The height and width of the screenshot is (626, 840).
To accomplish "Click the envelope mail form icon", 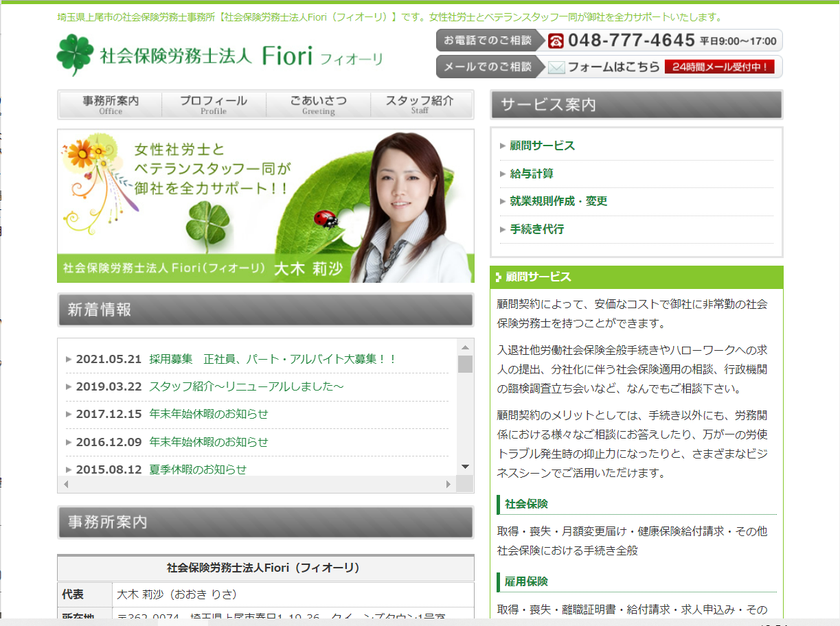I will pos(556,67).
